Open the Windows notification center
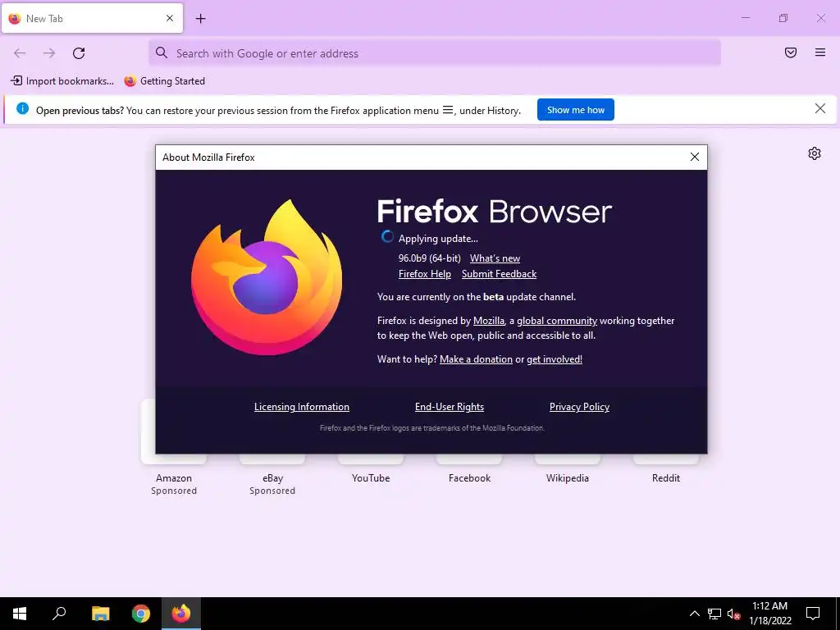Screen dimensions: 840x630 tap(813, 614)
